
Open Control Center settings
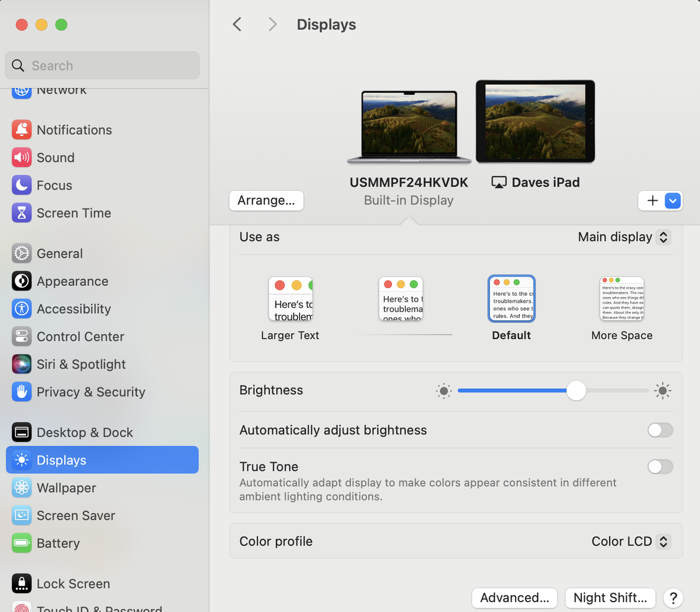click(80, 337)
